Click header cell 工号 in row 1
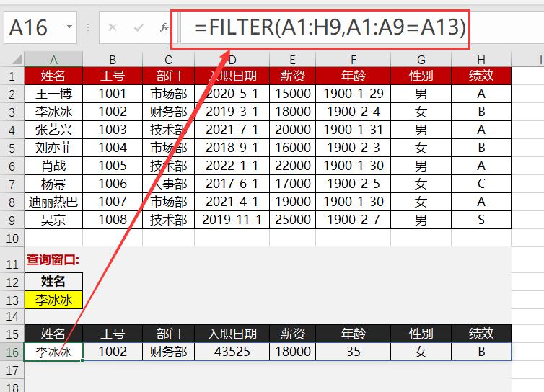This screenshot has width=544, height=392. (x=113, y=76)
